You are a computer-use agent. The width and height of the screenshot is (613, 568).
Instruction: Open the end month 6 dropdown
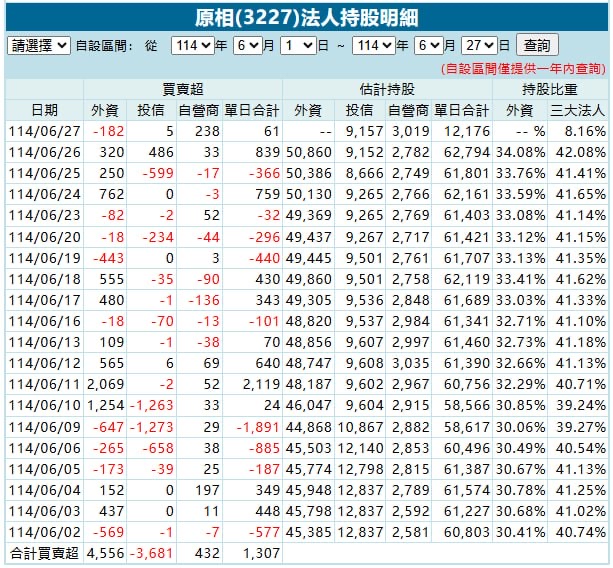point(429,46)
